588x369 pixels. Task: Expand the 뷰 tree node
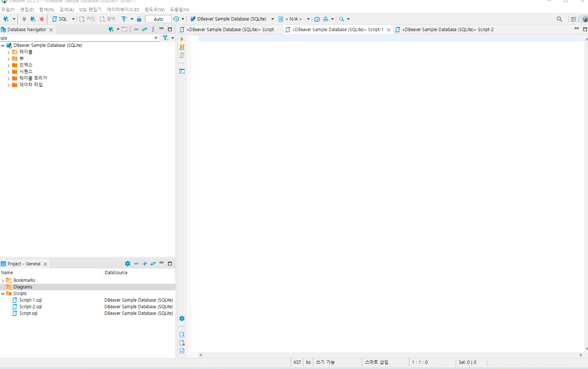coord(8,59)
